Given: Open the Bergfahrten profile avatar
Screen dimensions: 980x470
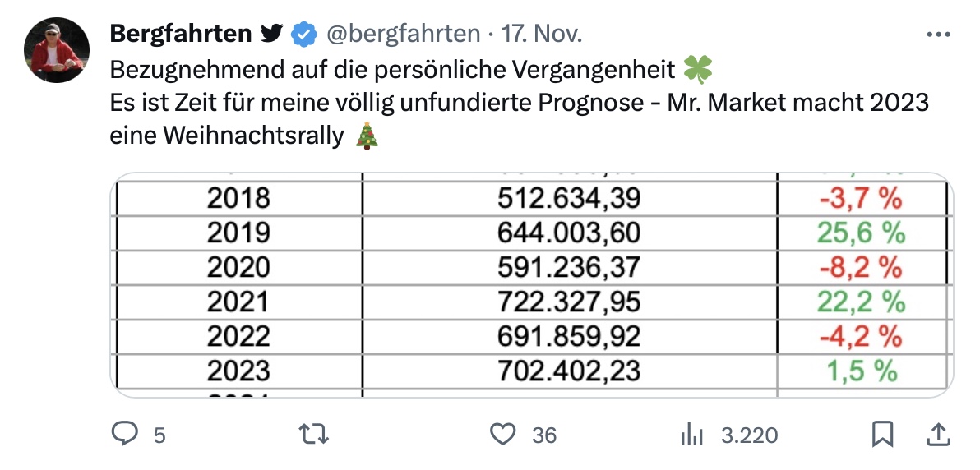Looking at the screenshot, I should pyautogui.click(x=56, y=49).
